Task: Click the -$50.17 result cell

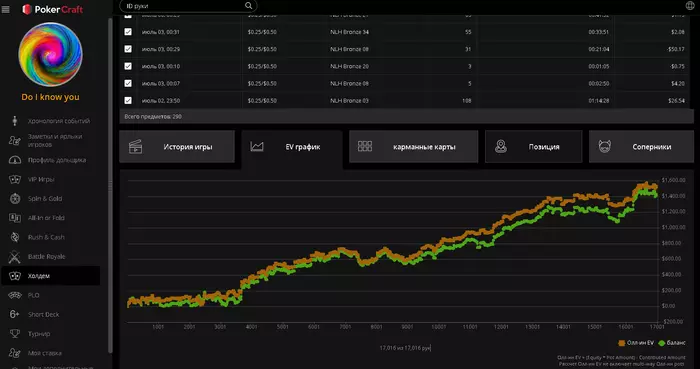Action: (x=676, y=49)
